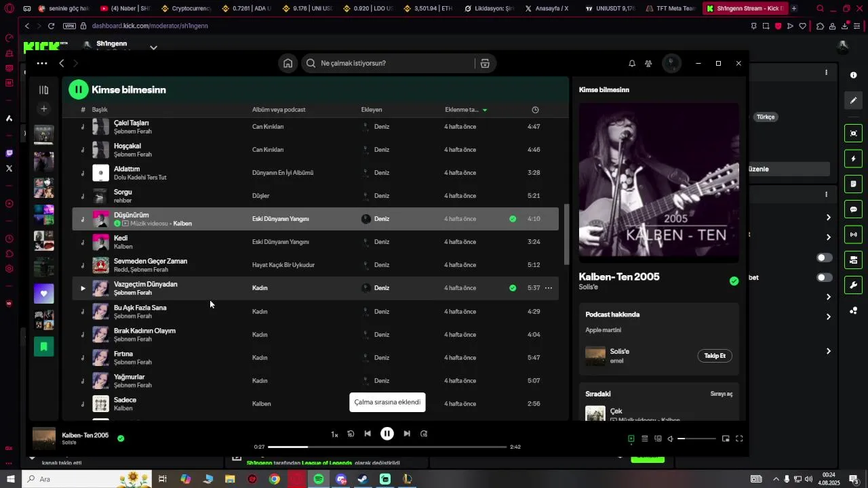Go to Spotify Home
This screenshot has height=488, width=868.
288,63
